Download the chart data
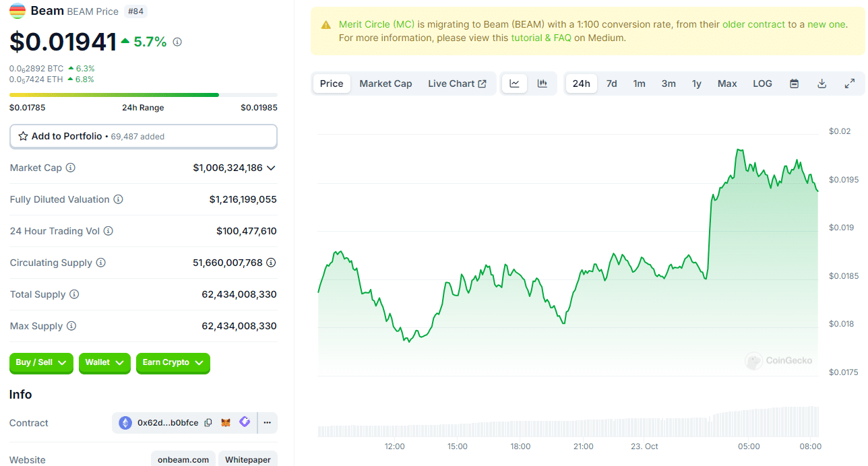 tap(821, 84)
